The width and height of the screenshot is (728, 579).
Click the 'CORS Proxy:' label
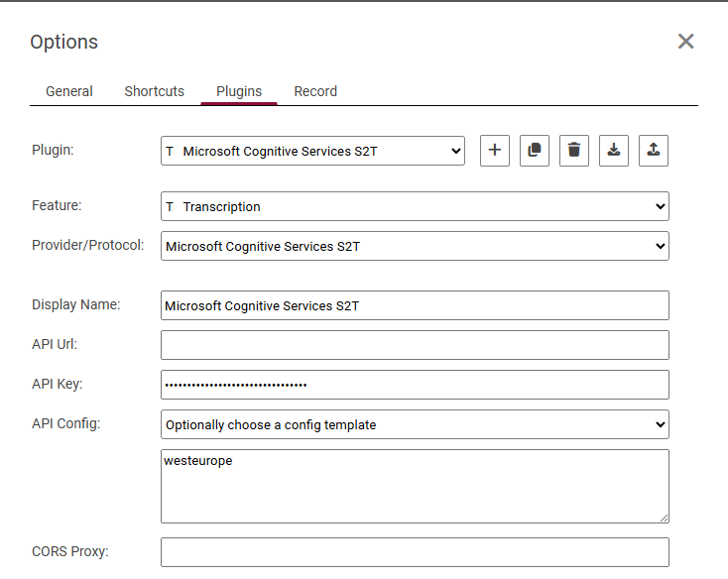tap(70, 551)
